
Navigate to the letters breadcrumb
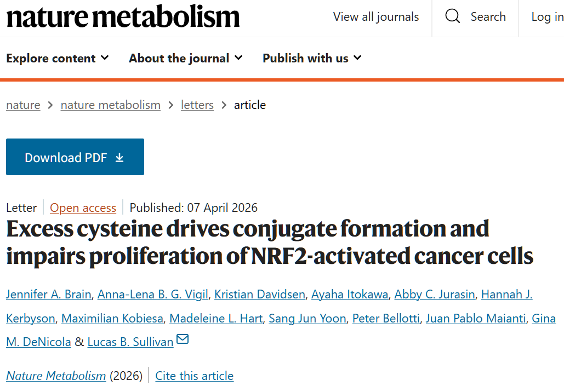[197, 105]
